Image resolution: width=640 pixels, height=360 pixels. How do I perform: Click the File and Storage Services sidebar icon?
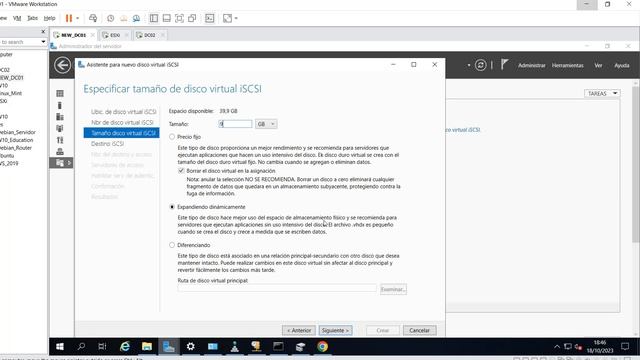point(60,163)
